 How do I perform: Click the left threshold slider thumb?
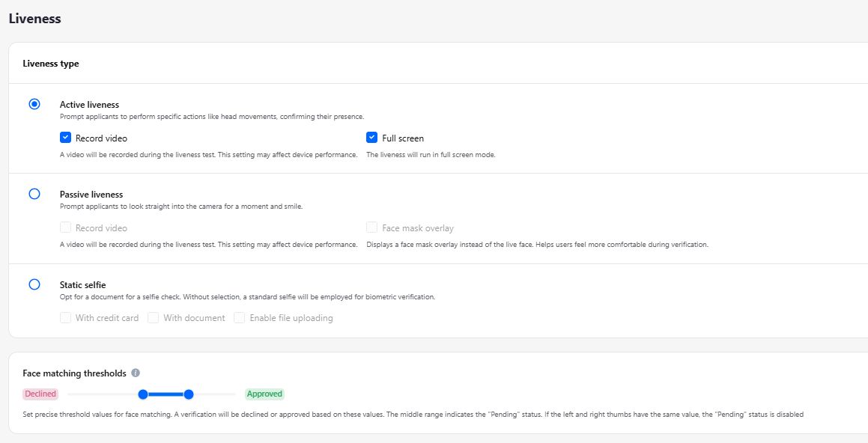(x=143, y=394)
